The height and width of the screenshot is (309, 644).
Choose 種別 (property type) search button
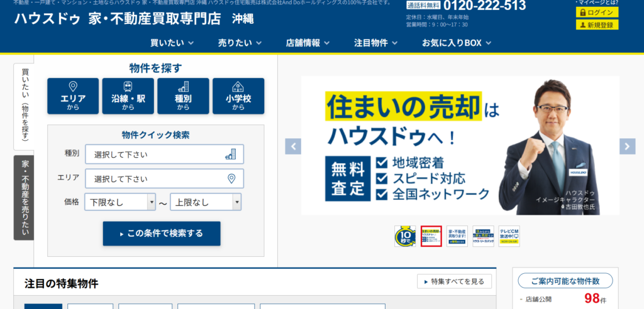(183, 96)
